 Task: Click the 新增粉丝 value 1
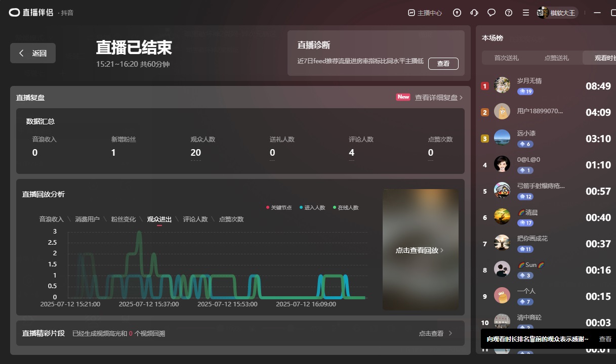click(113, 152)
